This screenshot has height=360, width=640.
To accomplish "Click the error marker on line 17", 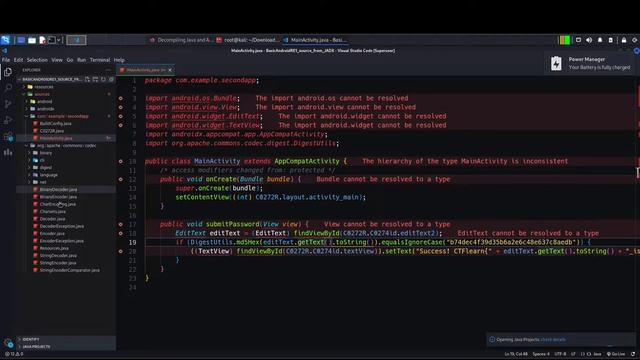I will pos(120,224).
